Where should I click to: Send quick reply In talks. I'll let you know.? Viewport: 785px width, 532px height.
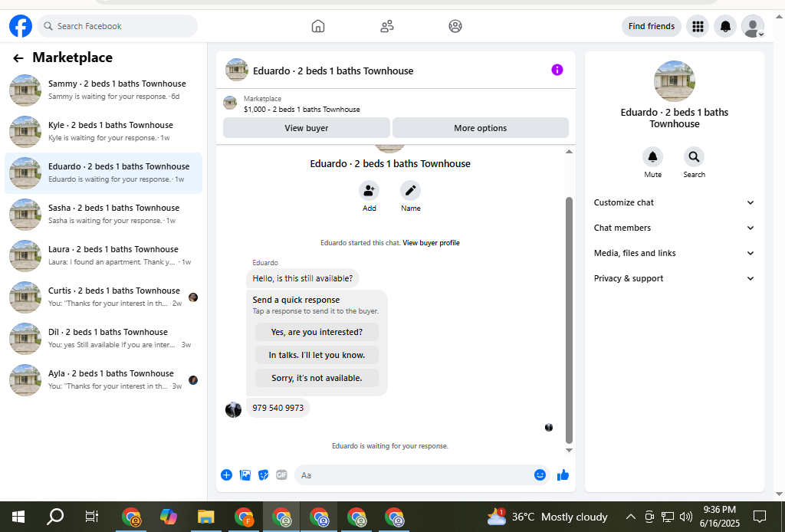pyautogui.click(x=317, y=355)
